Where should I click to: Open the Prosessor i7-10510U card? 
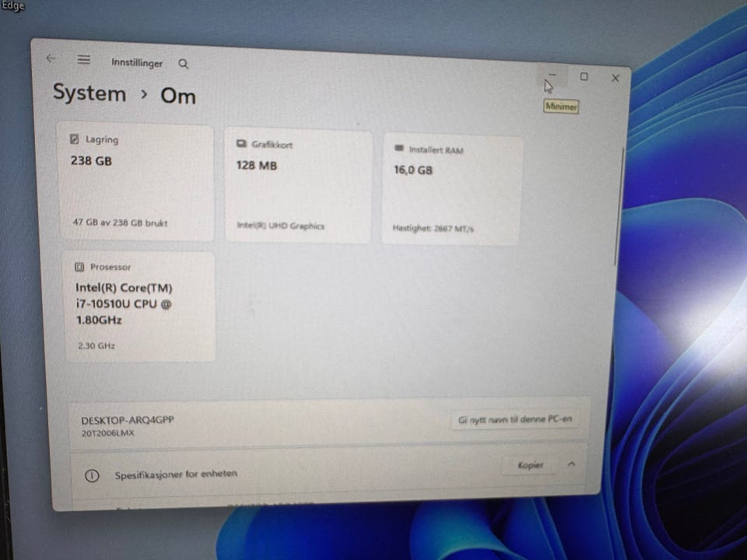coord(139,306)
